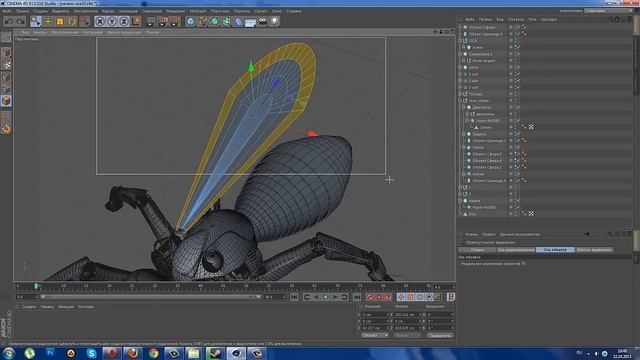Open the Теги menu in Object Manager
The height and width of the screenshot is (360, 640).
click(x=532, y=19)
